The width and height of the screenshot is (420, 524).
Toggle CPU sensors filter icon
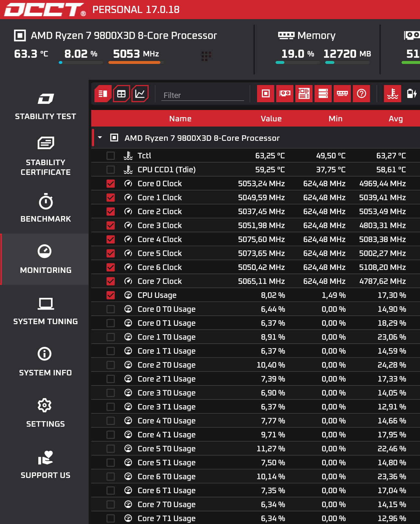point(266,94)
